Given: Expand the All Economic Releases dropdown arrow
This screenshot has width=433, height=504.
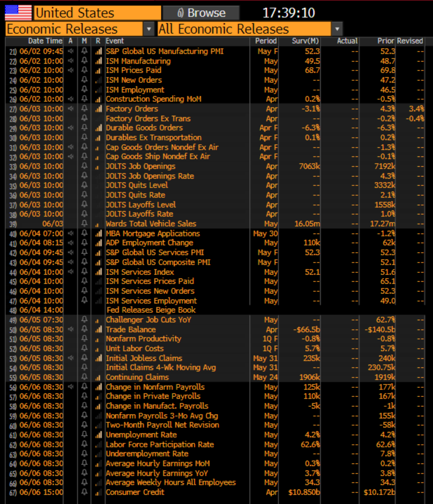Looking at the screenshot, I should (x=337, y=29).
